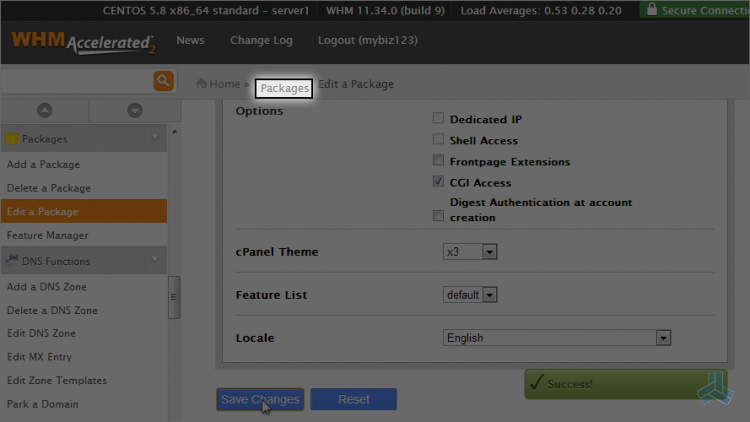Click the sidebar down arrow button
This screenshot has width=750, height=422.
pos(135,111)
